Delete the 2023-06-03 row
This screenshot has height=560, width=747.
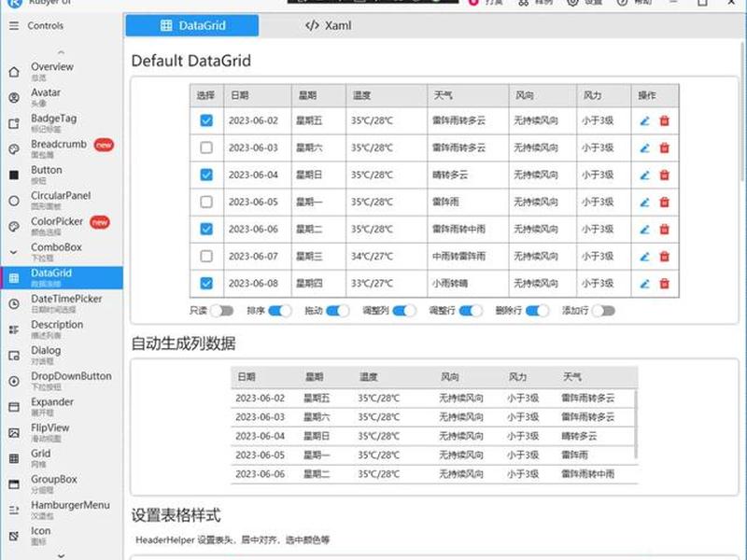tap(664, 148)
